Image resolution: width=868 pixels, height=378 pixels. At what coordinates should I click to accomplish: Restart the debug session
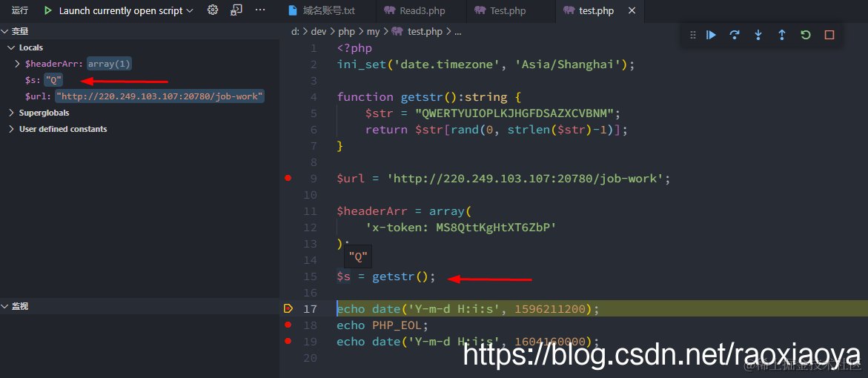[806, 35]
